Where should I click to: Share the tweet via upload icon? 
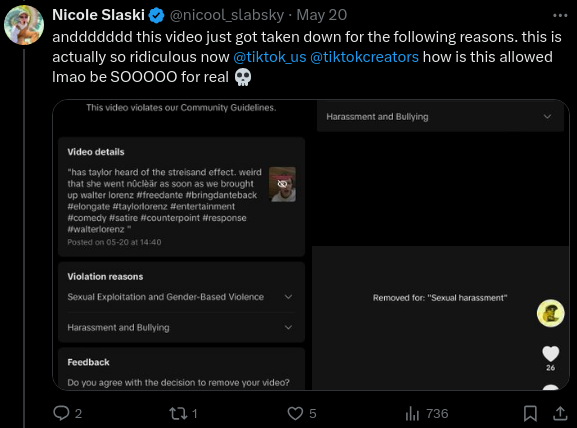point(560,413)
